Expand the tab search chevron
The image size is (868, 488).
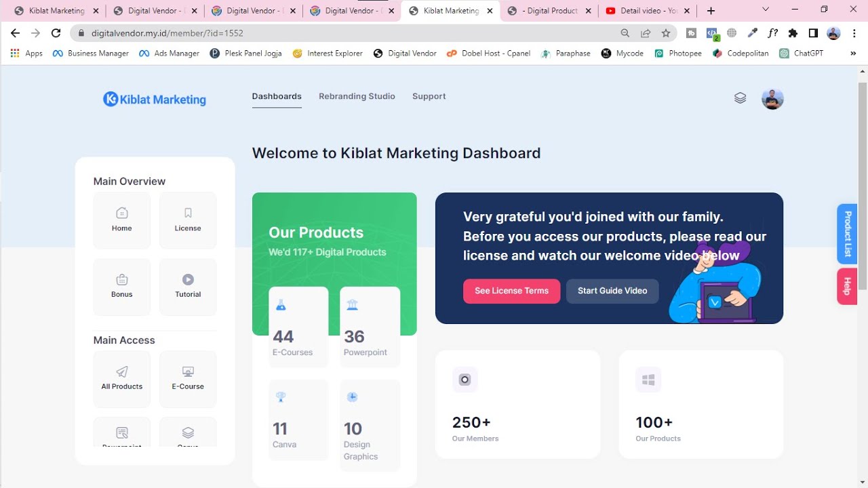coord(766,9)
